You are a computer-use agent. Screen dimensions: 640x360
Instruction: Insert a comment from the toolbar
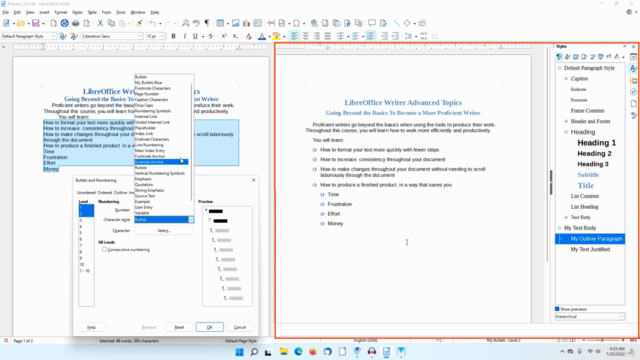[x=372, y=23]
